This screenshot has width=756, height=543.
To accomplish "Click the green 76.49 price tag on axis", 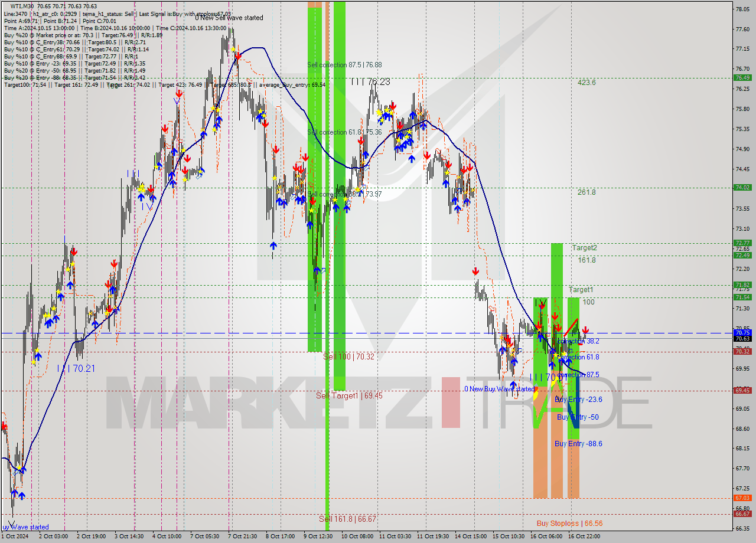I will (742, 77).
